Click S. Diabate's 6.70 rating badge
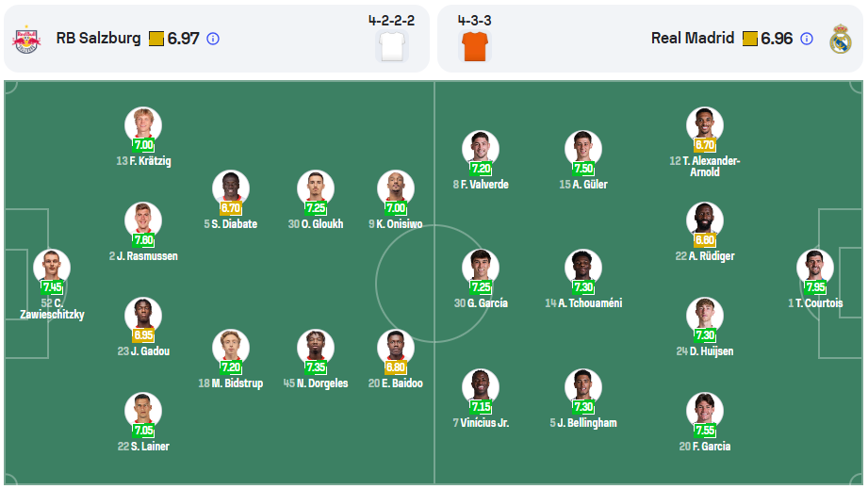The height and width of the screenshot is (489, 868). (x=231, y=208)
